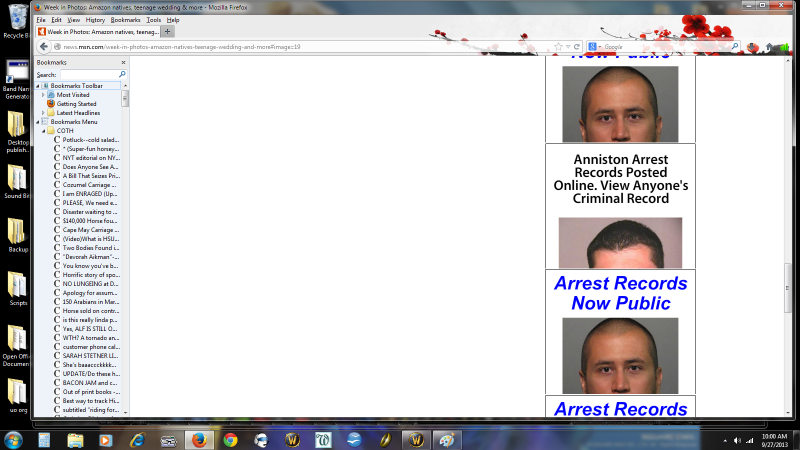Collapse the Bookmarks Toolbar folder

(38, 86)
